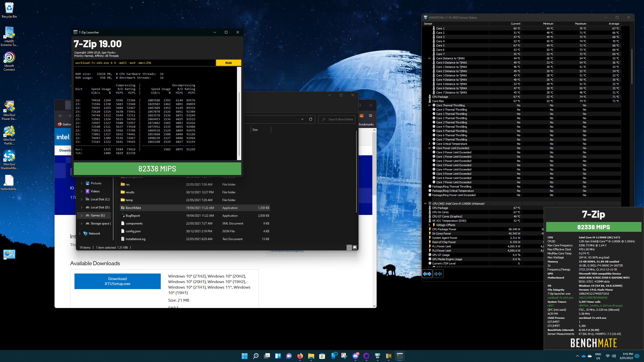Open MiniTool Power Data Recovery desktop icon
The width and height of the screenshot is (644, 362).
coord(9,111)
